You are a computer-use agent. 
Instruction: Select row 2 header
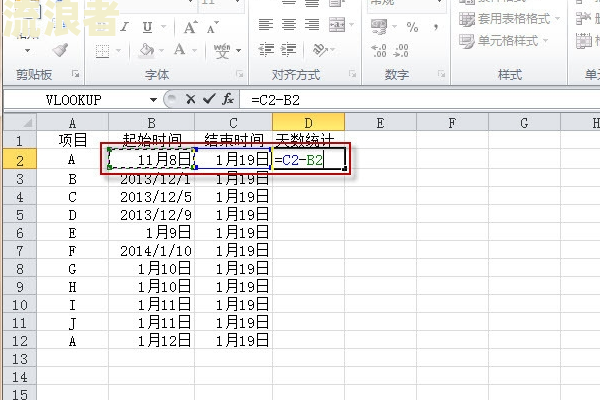point(20,160)
